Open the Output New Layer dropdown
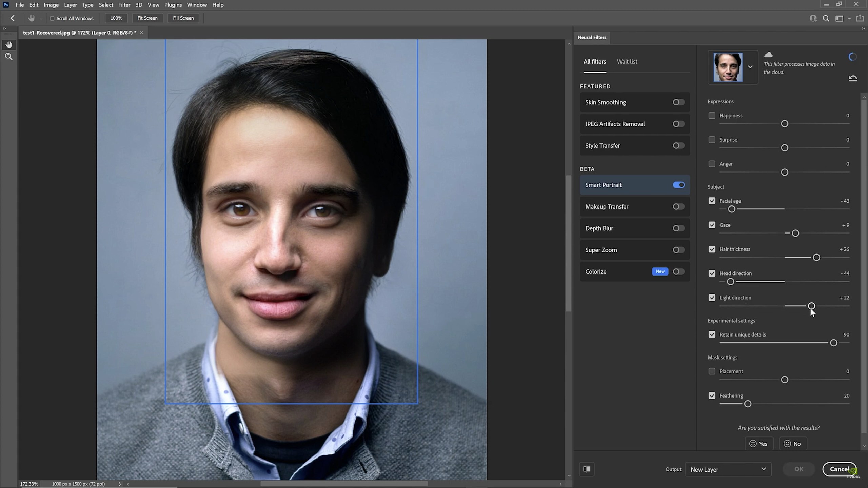Viewport: 868px width, 488px height. [x=728, y=469]
